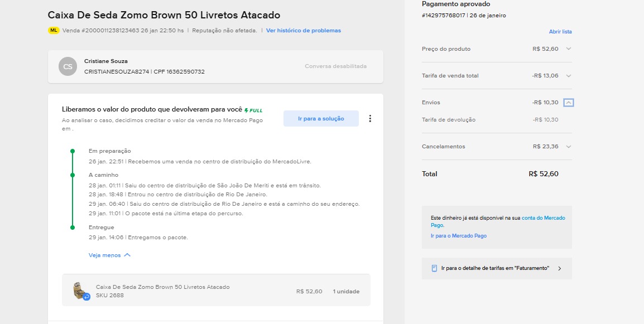Open the conta do Mercado Pago link
The image size is (644, 324).
[498, 221]
